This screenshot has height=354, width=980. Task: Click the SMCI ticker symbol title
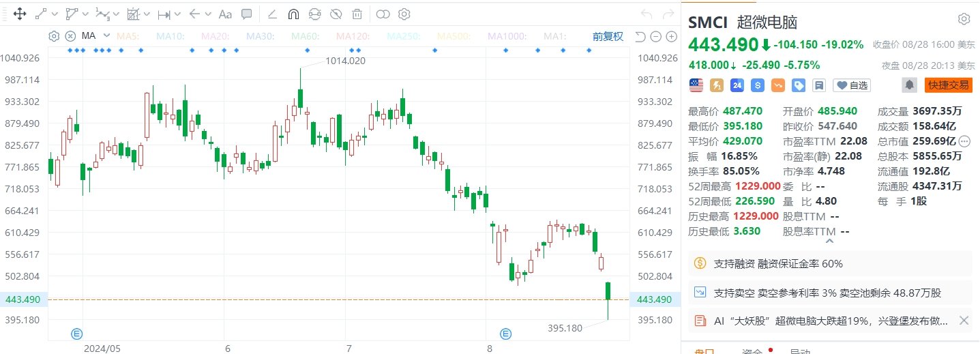[707, 21]
